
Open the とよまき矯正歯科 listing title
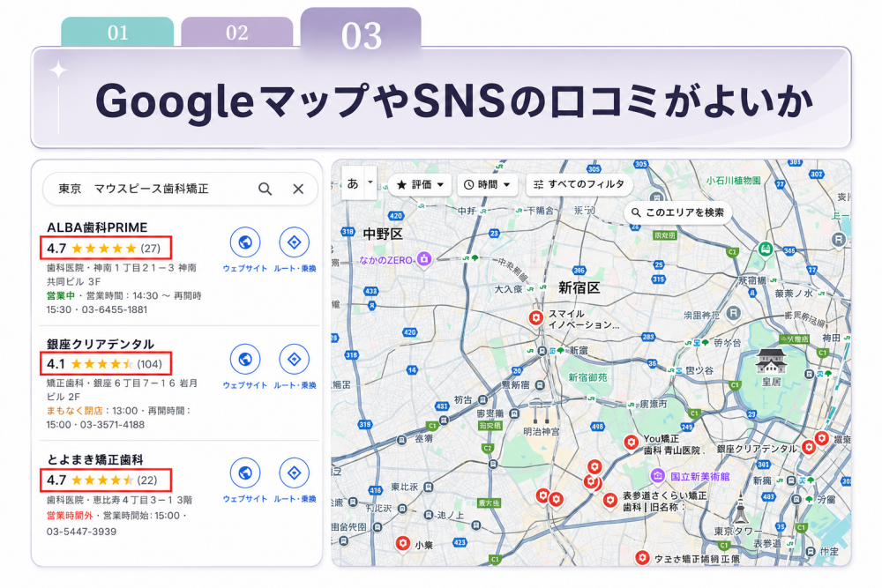click(95, 460)
